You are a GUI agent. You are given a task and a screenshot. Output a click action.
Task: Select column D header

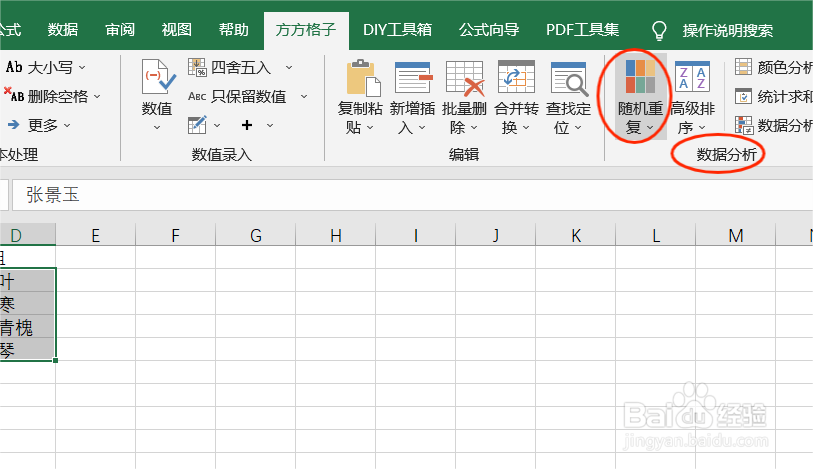pos(27,235)
